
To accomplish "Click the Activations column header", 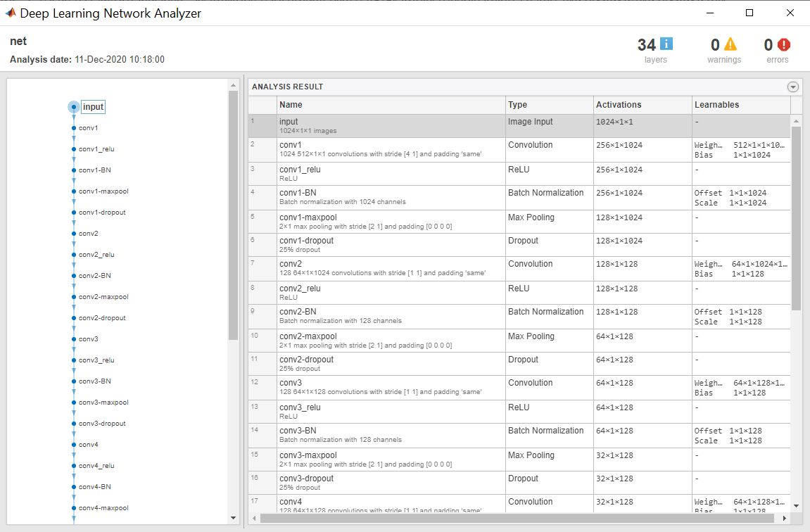I will [x=619, y=105].
